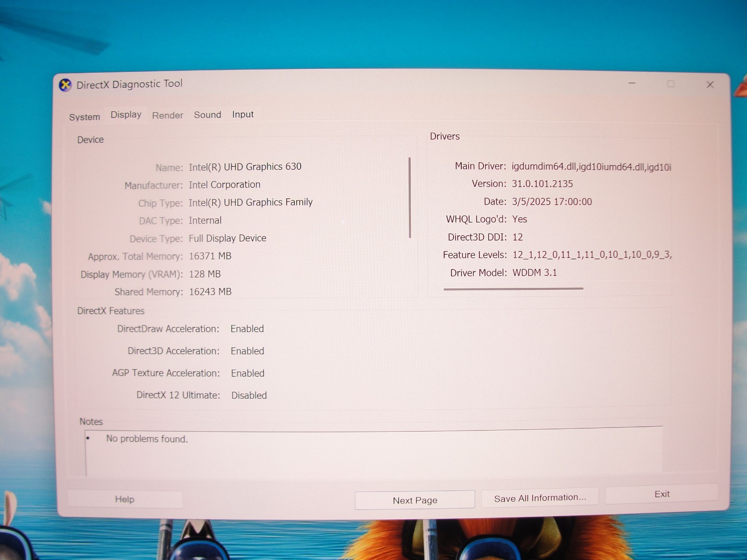
Task: Minimize the DirectX Diagnostic Tool window
Action: (632, 84)
